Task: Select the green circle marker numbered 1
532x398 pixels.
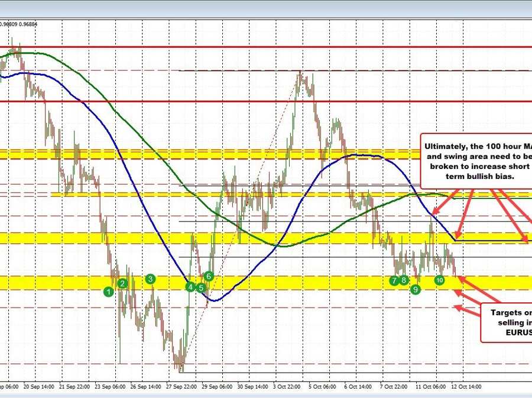Action: click(109, 291)
